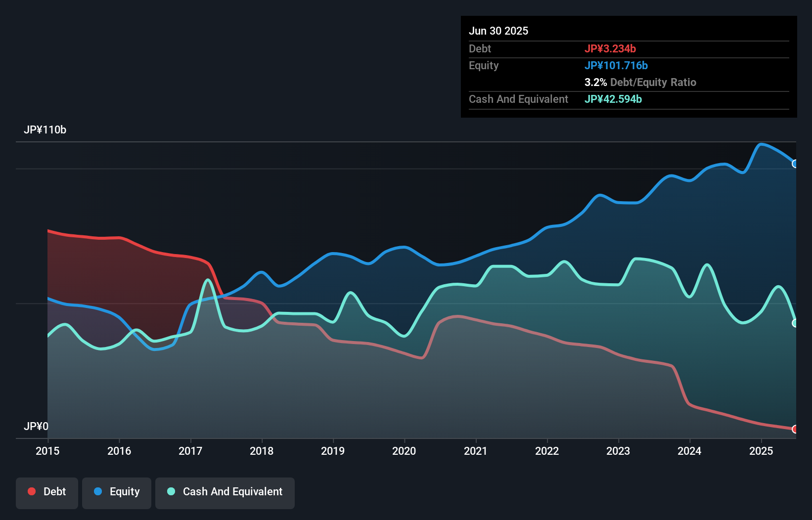The height and width of the screenshot is (520, 812).
Task: Click the green JP¥42.594b Cash value
Action: pyautogui.click(x=613, y=99)
